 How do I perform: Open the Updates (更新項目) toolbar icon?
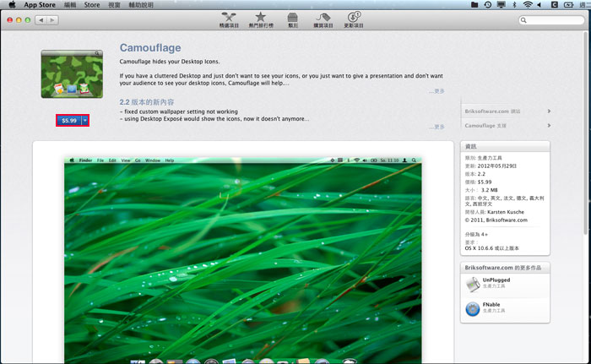pos(354,19)
